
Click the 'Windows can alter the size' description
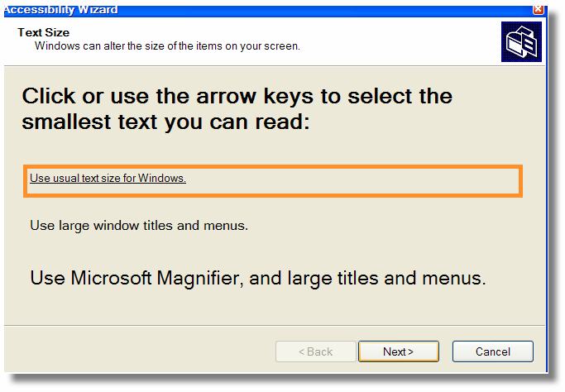[x=167, y=45]
